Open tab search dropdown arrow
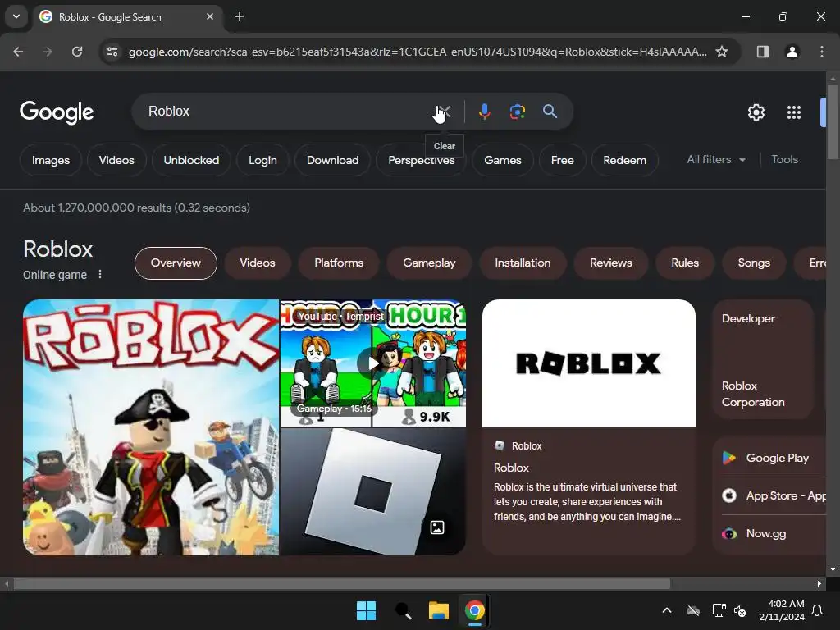This screenshot has height=630, width=840. pyautogui.click(x=16, y=16)
